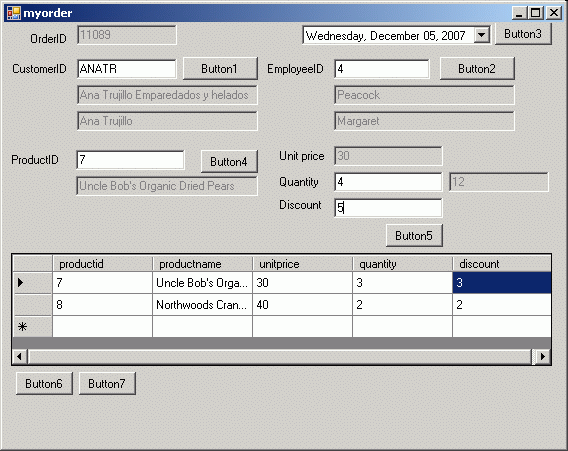This screenshot has width=568, height=451.
Task: Click Button5 below Discount field
Action: (414, 236)
